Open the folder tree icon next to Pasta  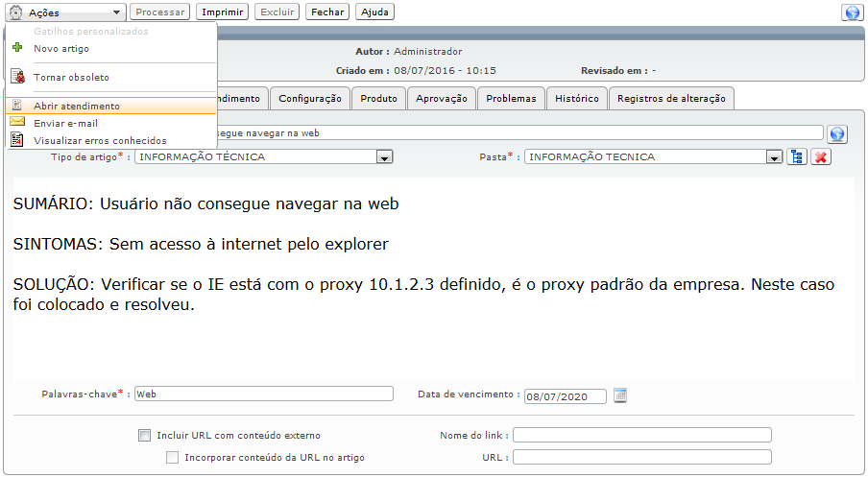coord(797,156)
